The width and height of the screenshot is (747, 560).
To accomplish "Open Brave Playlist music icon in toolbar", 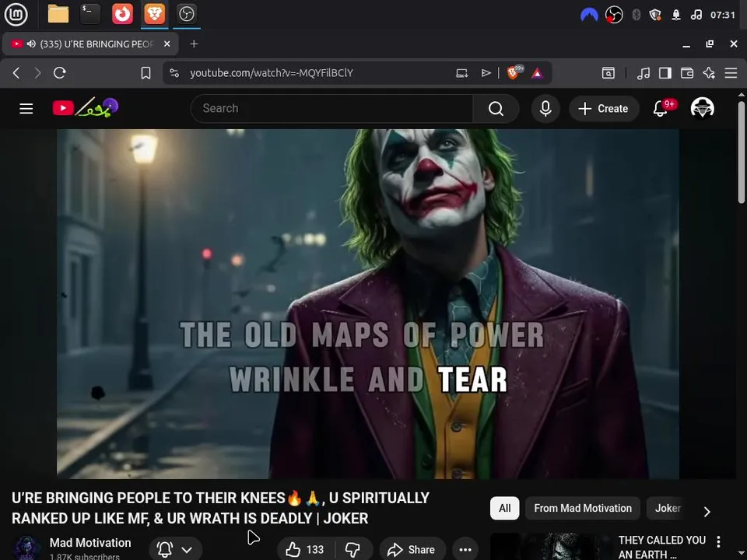I will click(x=644, y=73).
